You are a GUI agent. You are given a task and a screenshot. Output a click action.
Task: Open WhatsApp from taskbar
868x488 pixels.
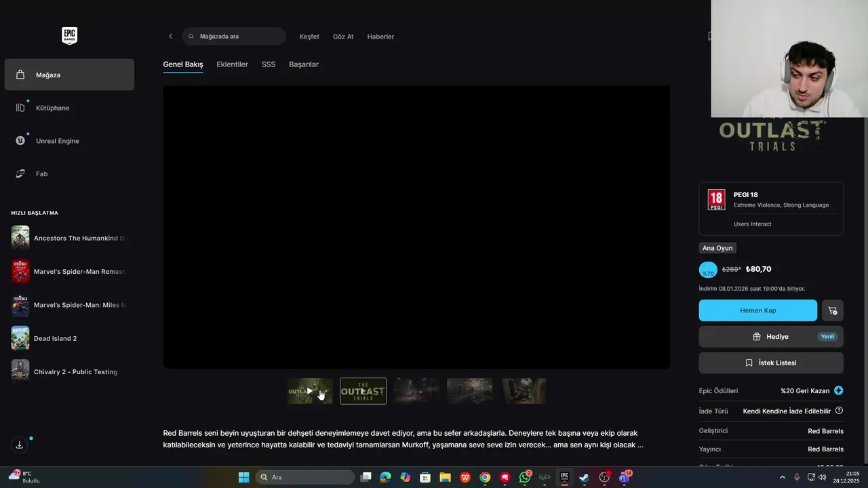click(525, 477)
